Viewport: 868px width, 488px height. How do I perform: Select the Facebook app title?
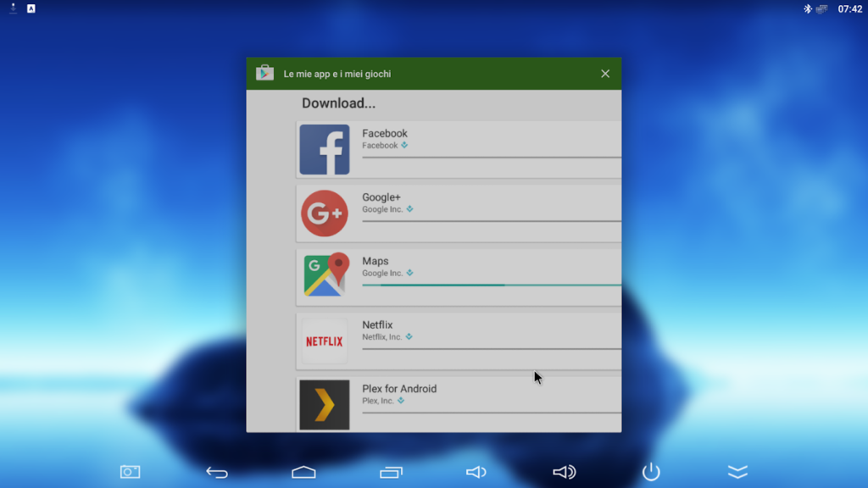pyautogui.click(x=385, y=133)
